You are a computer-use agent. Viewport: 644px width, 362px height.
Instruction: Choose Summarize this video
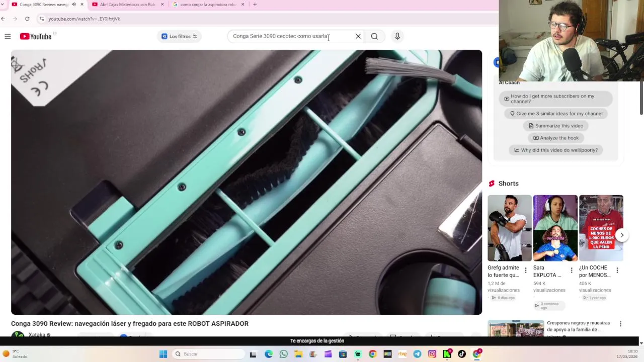tap(555, 126)
